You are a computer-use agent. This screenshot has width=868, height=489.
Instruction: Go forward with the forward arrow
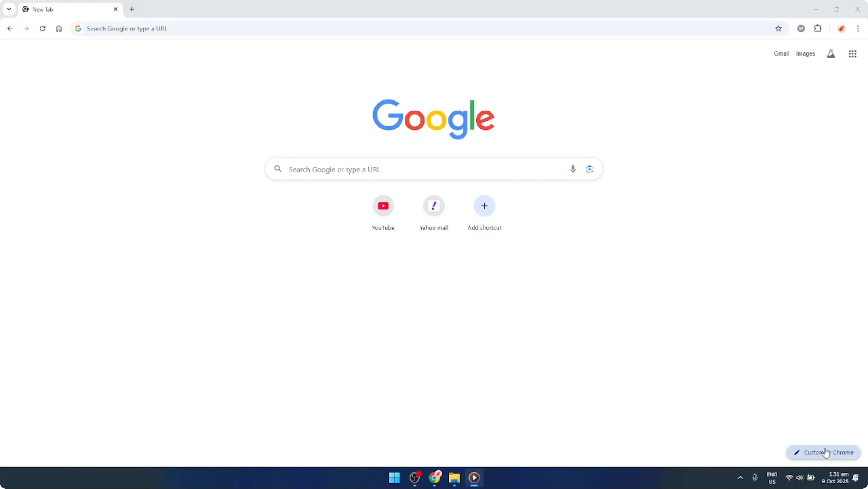coord(26,29)
